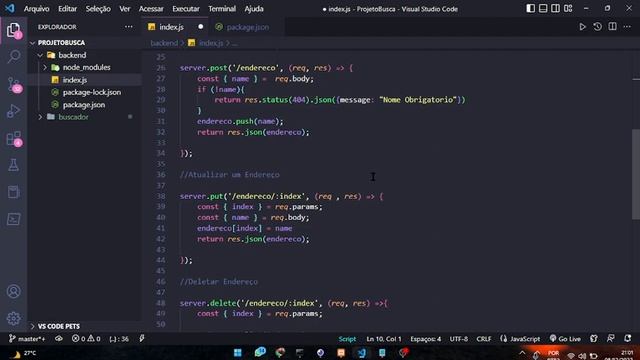The height and width of the screenshot is (360, 640).
Task: Select index.js in the file tree
Action: (x=75, y=80)
